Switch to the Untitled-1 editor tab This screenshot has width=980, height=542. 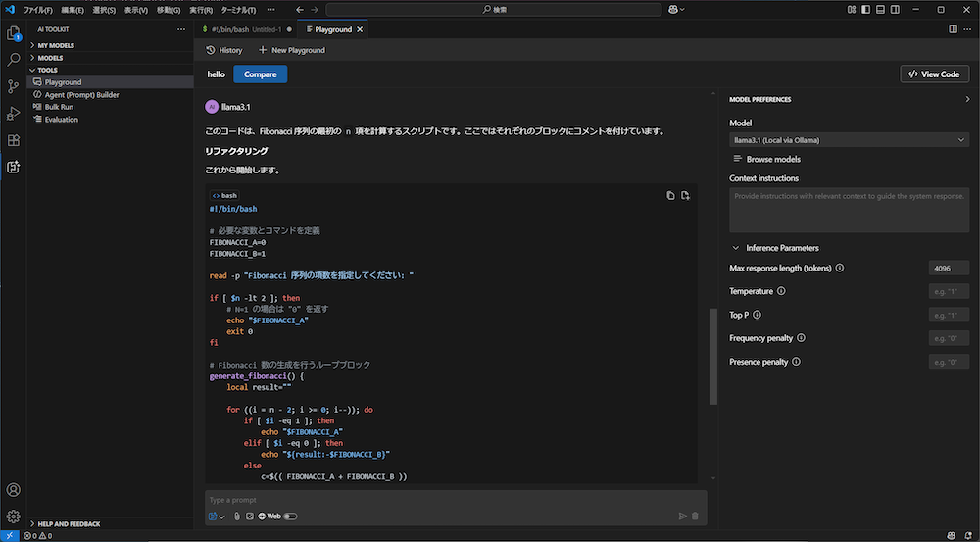(246, 29)
